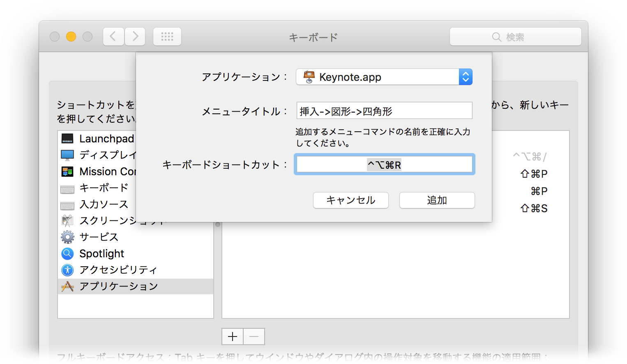Select the サービス row label
The height and width of the screenshot is (364, 627).
click(99, 237)
